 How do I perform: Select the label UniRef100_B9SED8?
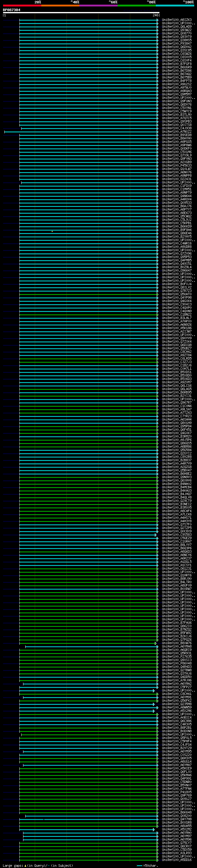click(x=177, y=135)
